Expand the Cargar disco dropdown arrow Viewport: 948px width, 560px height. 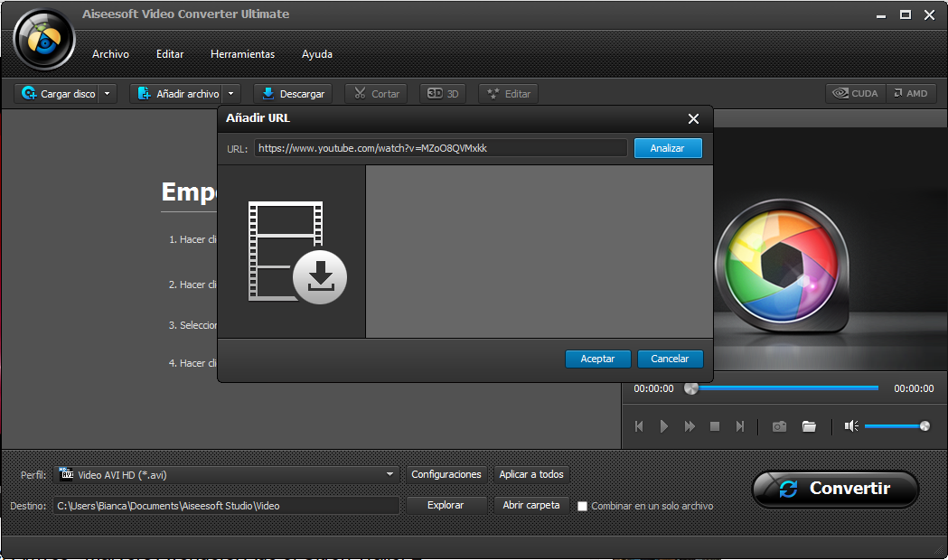pos(108,94)
